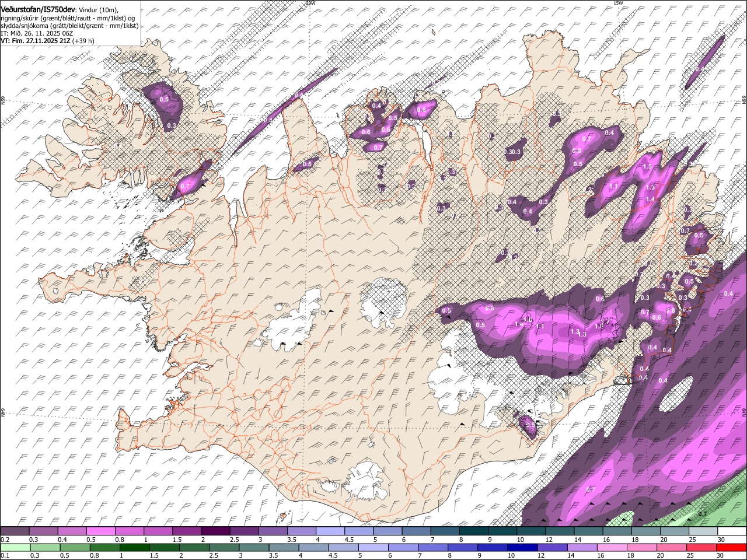The width and height of the screenshot is (747, 560).
Task: Click the 0.9 snowfall value on the north coast
Action: 421,110
